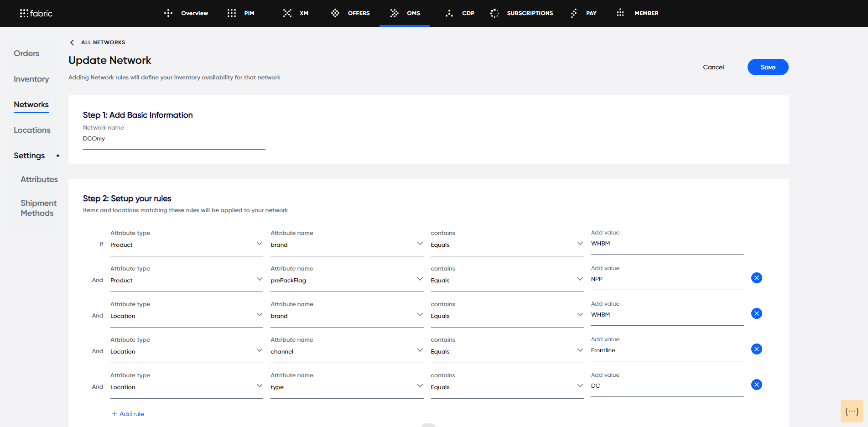Open Attribute type dropdown for channel rule
The width and height of the screenshot is (868, 427).
click(187, 352)
